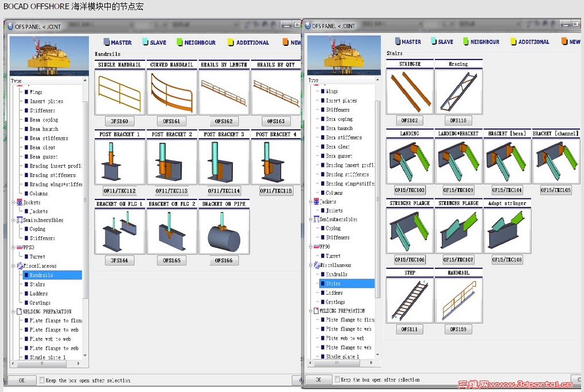Viewport: 584px width, 392px height.
Task: Choose Post Bracket 1 macro image
Action: click(119, 162)
